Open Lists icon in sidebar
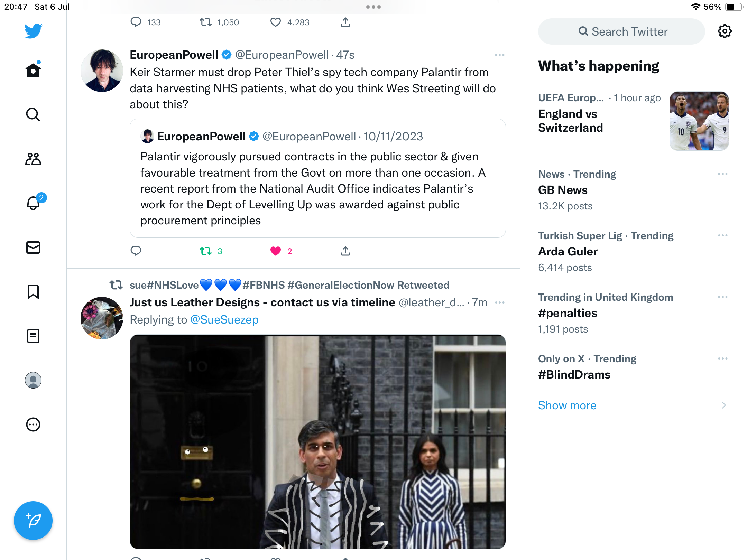 coord(33,336)
